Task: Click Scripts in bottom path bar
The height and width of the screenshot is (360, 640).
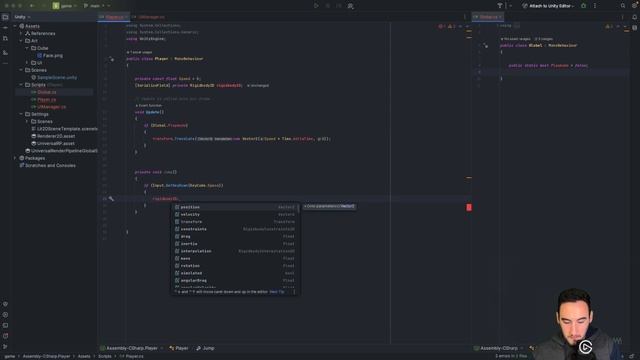Action: (104, 356)
